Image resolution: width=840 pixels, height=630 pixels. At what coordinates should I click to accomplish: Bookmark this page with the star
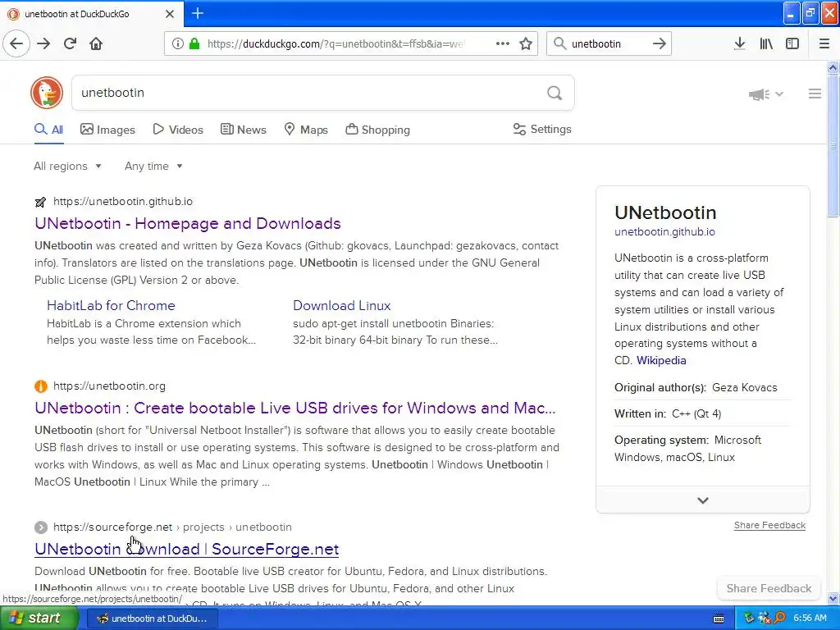tap(526, 43)
